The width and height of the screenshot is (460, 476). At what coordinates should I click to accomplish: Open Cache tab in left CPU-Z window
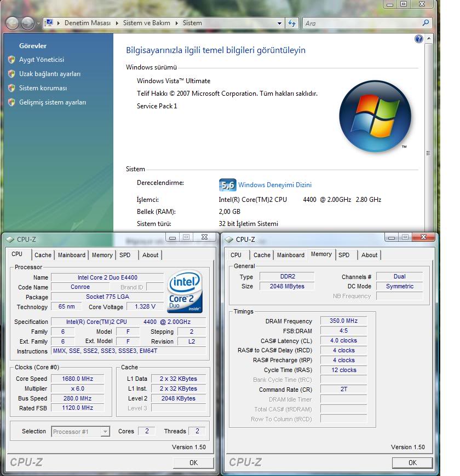click(x=43, y=255)
